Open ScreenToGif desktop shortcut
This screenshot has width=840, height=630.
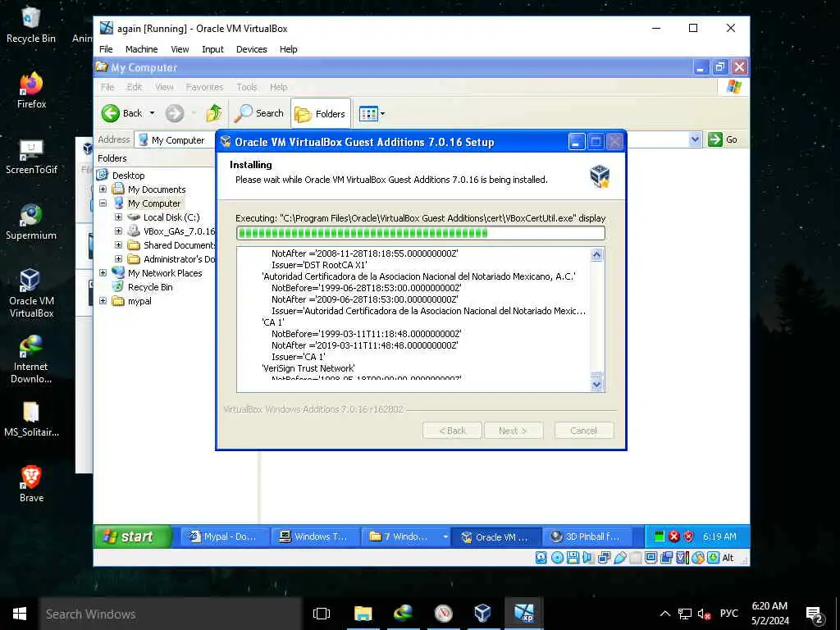31,157
